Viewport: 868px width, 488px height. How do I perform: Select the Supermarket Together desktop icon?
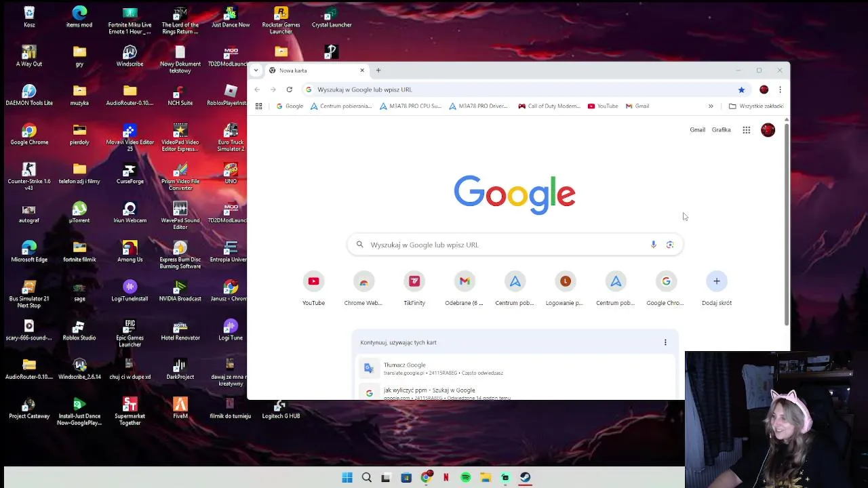130,411
